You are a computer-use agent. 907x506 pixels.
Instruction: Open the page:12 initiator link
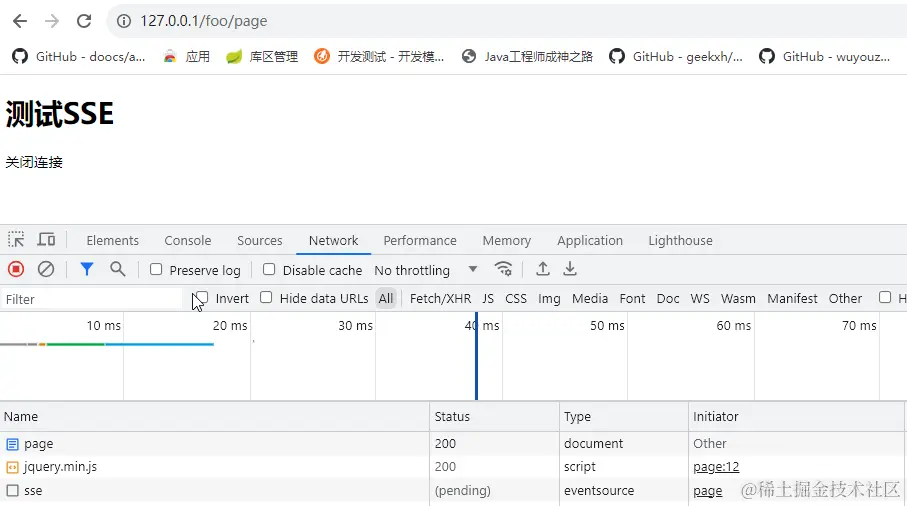point(716,467)
